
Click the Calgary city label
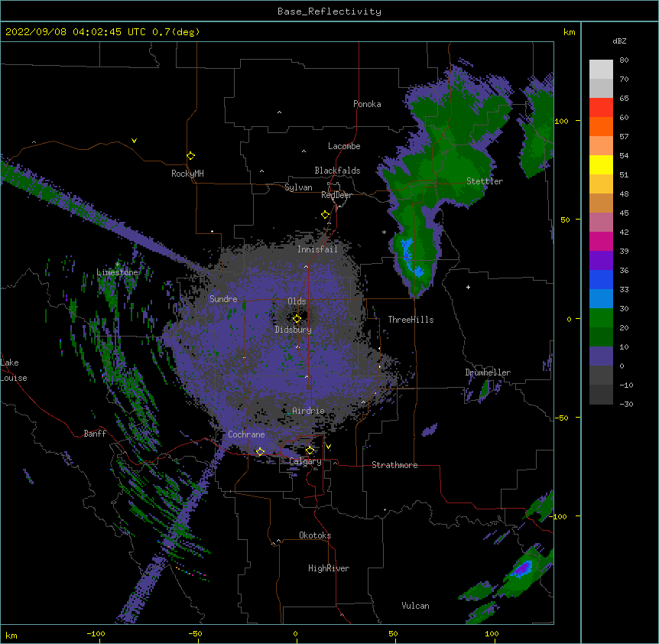pyautogui.click(x=306, y=461)
